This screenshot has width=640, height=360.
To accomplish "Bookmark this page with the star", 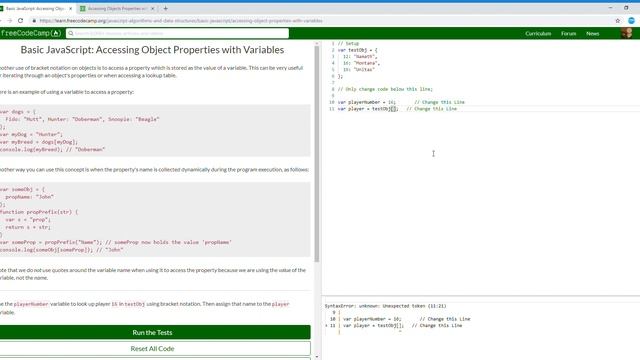I will pyautogui.click(x=618, y=20).
